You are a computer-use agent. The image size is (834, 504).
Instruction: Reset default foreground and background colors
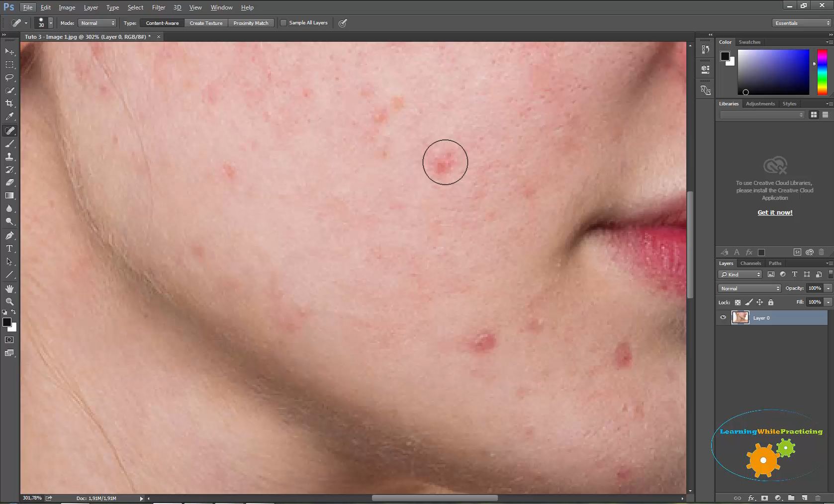(x=4, y=312)
